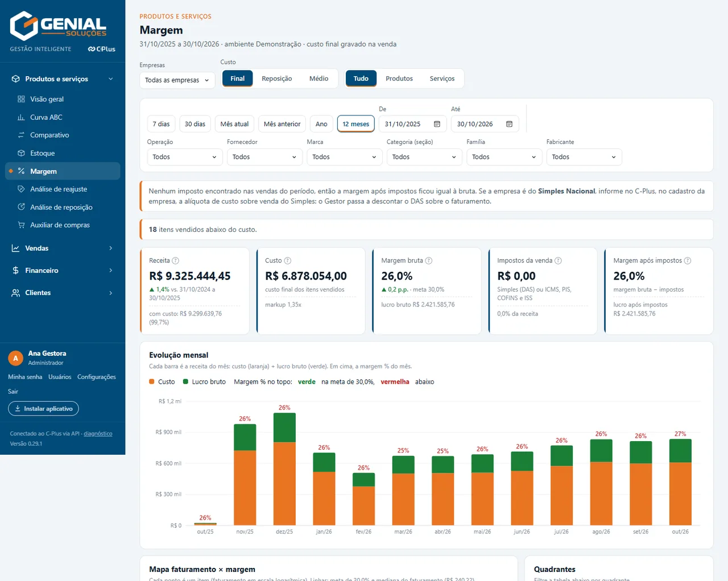
Task: Open the Categoria (seção) dropdown
Action: click(x=424, y=157)
